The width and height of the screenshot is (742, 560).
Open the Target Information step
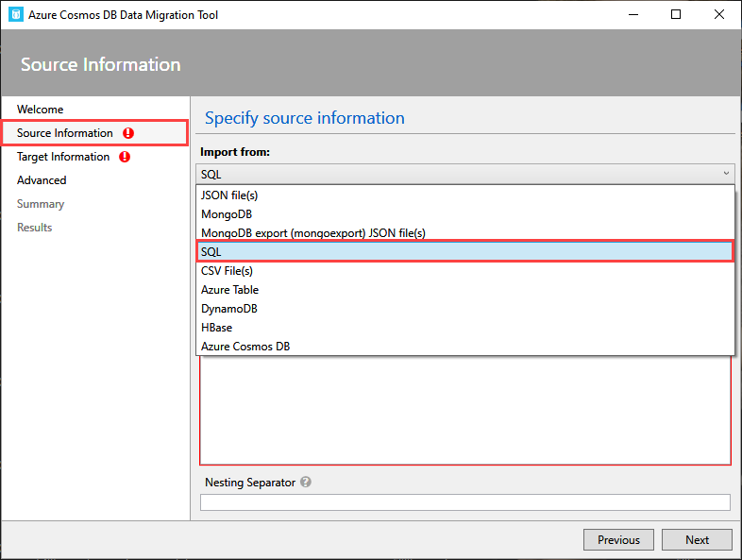coord(63,157)
